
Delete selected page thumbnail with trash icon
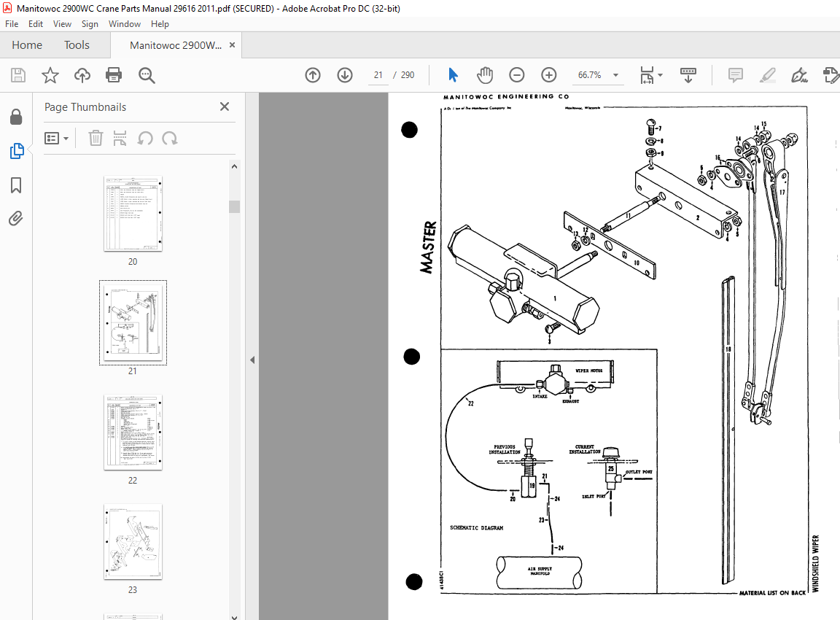(96, 139)
